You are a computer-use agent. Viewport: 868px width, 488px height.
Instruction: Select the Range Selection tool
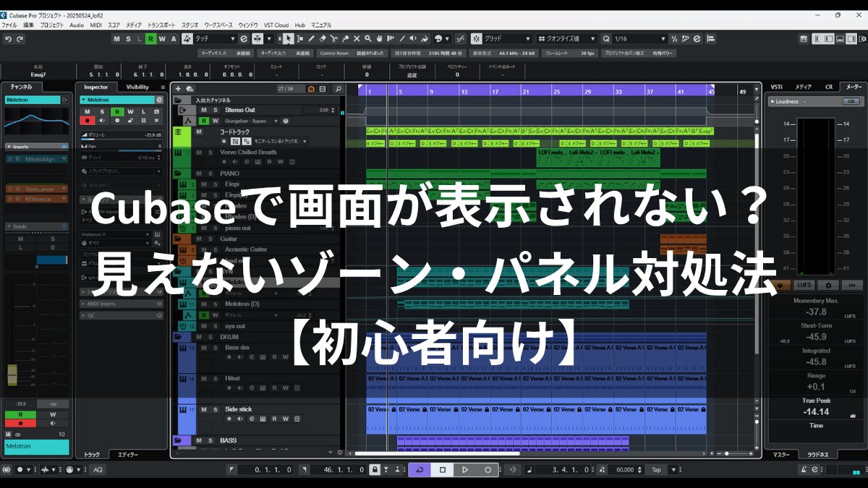299,38
